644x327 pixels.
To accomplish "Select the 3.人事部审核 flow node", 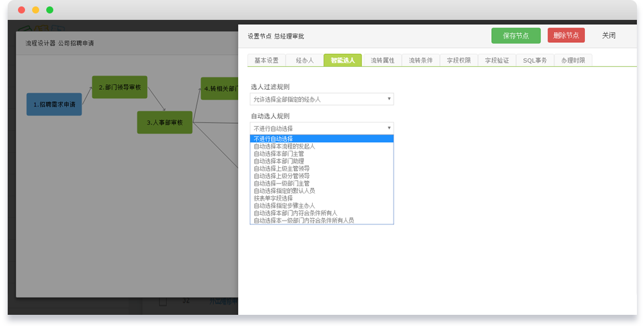I will pos(164,122).
